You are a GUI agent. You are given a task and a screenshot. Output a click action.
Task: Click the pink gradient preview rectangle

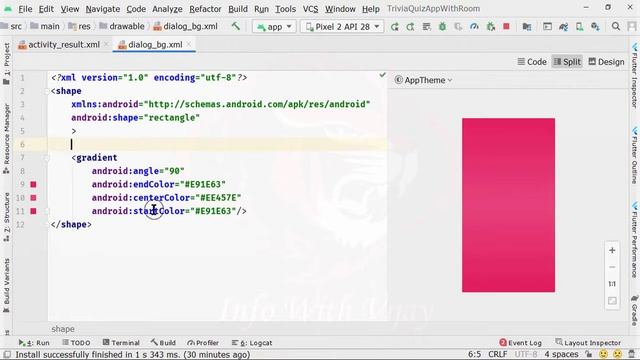click(x=508, y=205)
